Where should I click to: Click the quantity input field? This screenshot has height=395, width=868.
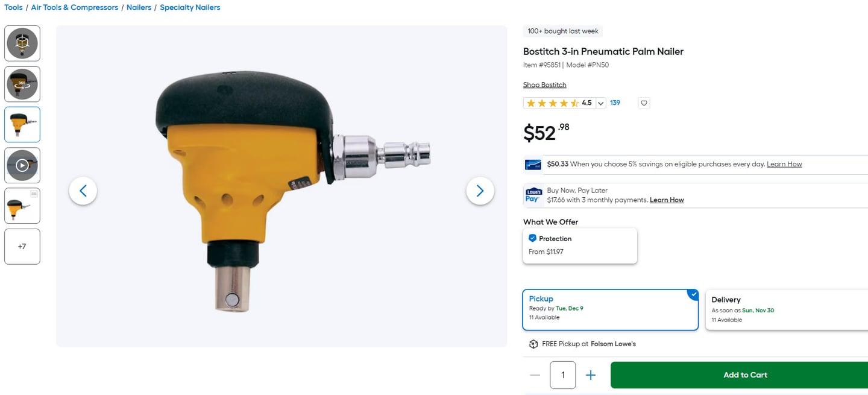pyautogui.click(x=562, y=375)
